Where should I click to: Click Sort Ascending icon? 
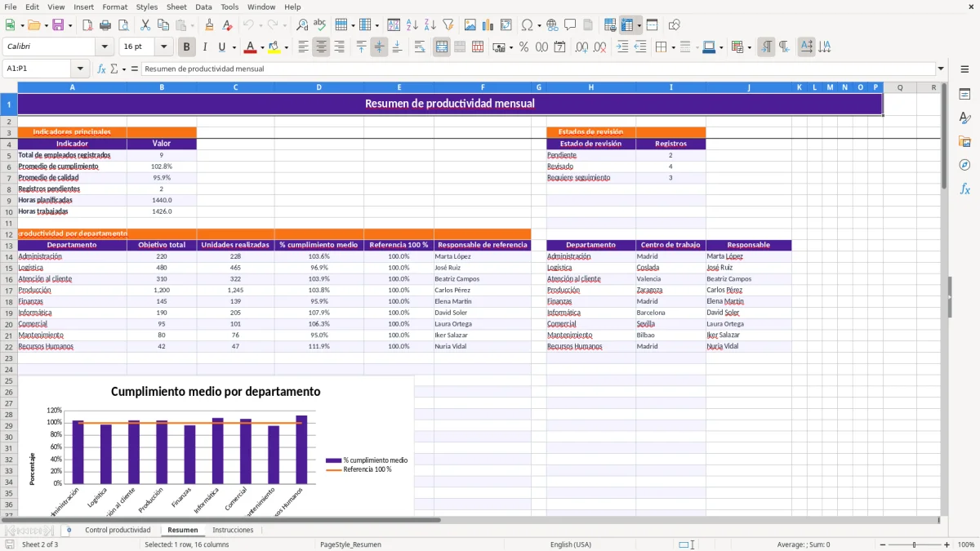pos(412,25)
